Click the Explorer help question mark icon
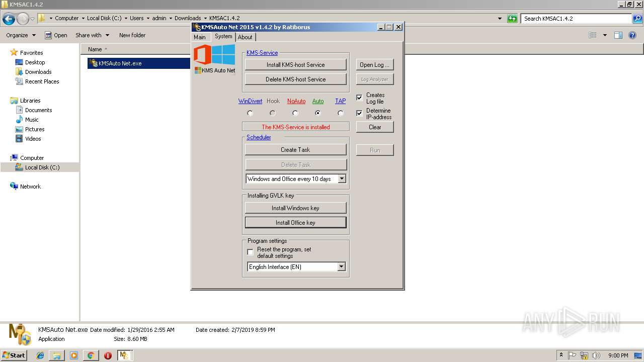 coord(633,35)
